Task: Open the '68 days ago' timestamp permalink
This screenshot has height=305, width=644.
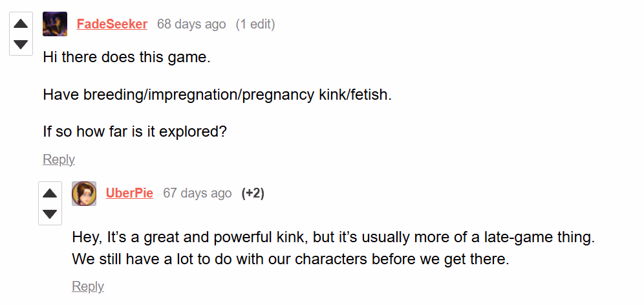Action: point(191,25)
